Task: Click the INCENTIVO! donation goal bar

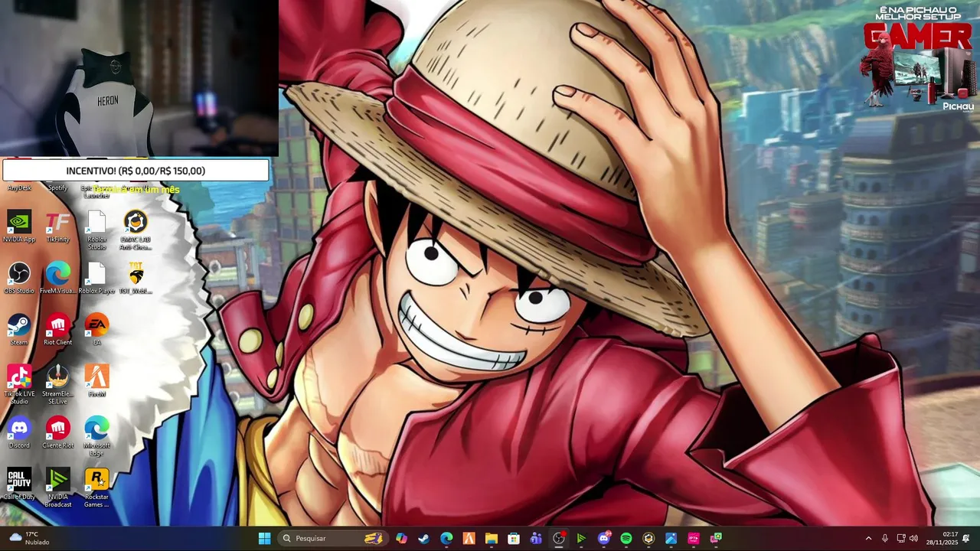Action: point(136,171)
